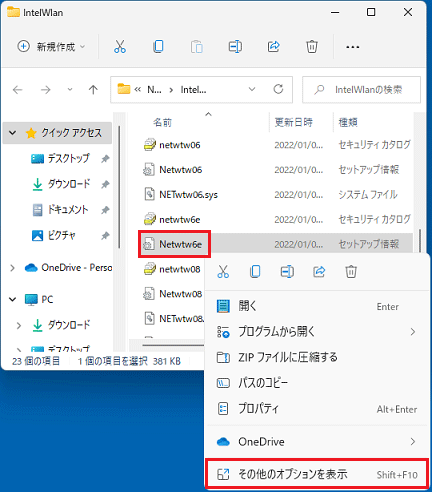Sort by the 名前 column header
The width and height of the screenshot is (432, 492).
(162, 123)
